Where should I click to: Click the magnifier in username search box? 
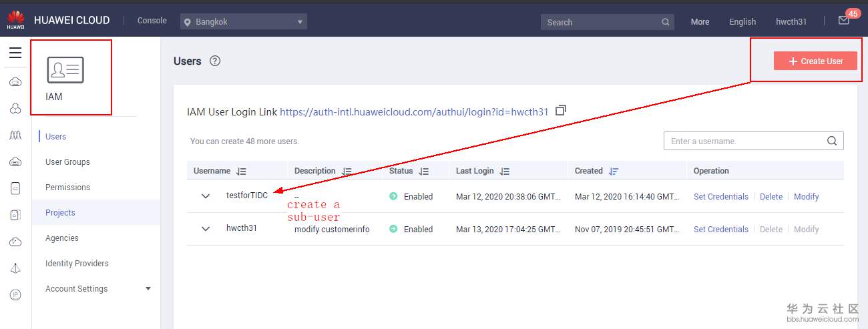coord(832,141)
